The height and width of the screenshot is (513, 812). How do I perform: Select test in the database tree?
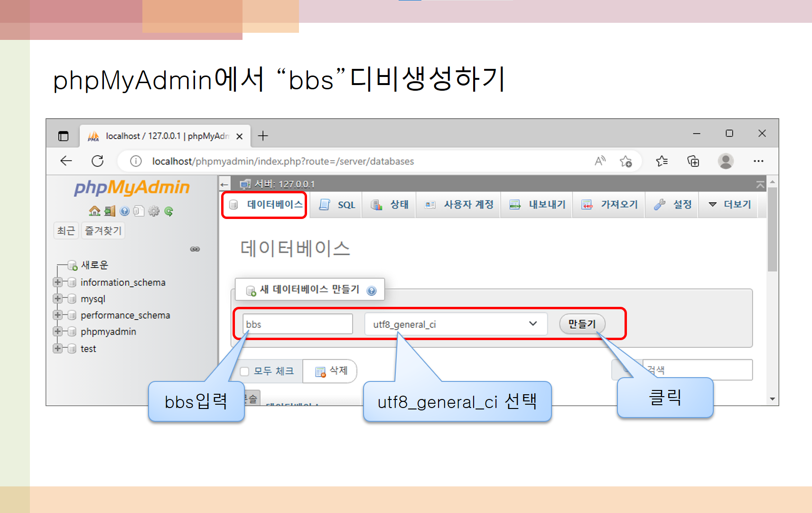coord(88,349)
